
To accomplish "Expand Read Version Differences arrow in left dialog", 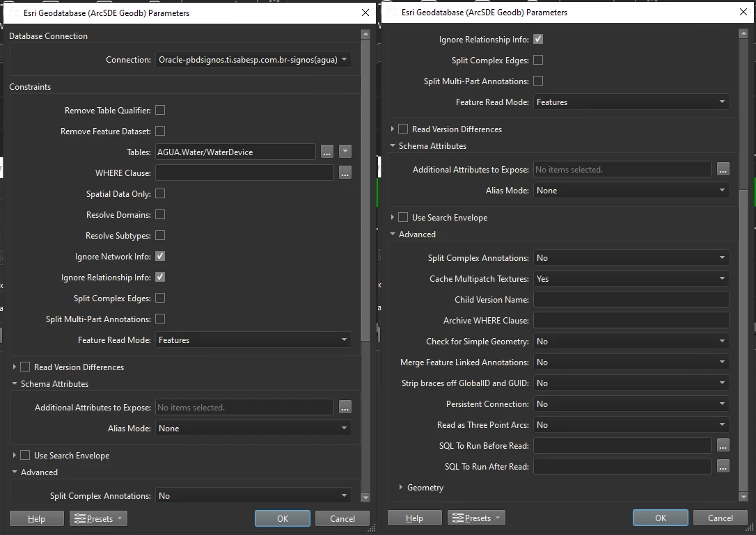I will [15, 367].
